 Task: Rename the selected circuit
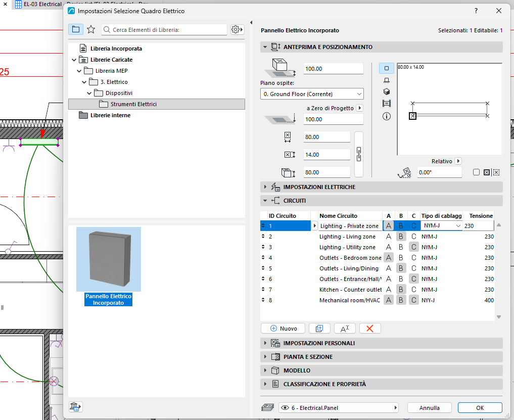click(x=345, y=328)
